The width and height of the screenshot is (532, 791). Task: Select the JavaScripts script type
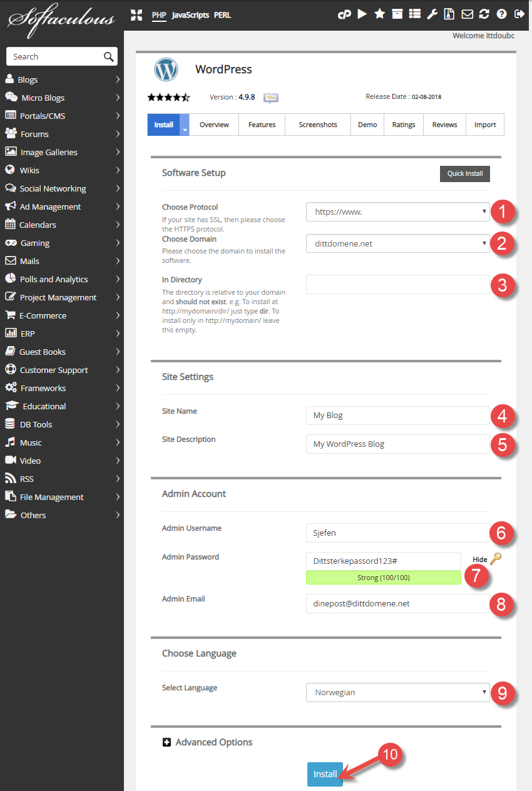[x=190, y=15]
